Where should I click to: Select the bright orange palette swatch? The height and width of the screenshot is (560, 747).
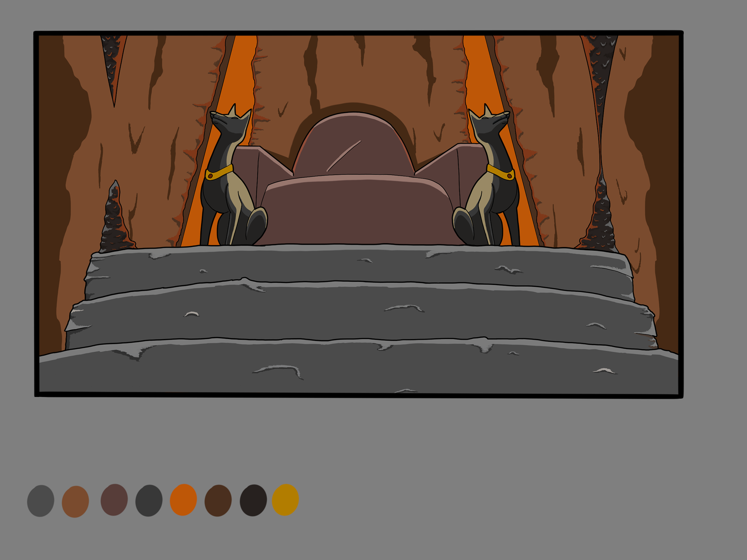183,500
